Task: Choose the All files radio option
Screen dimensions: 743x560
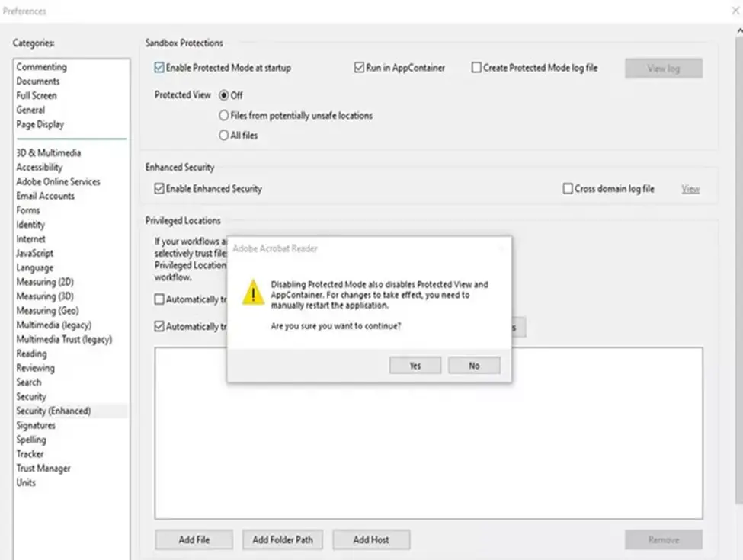Action: point(224,136)
